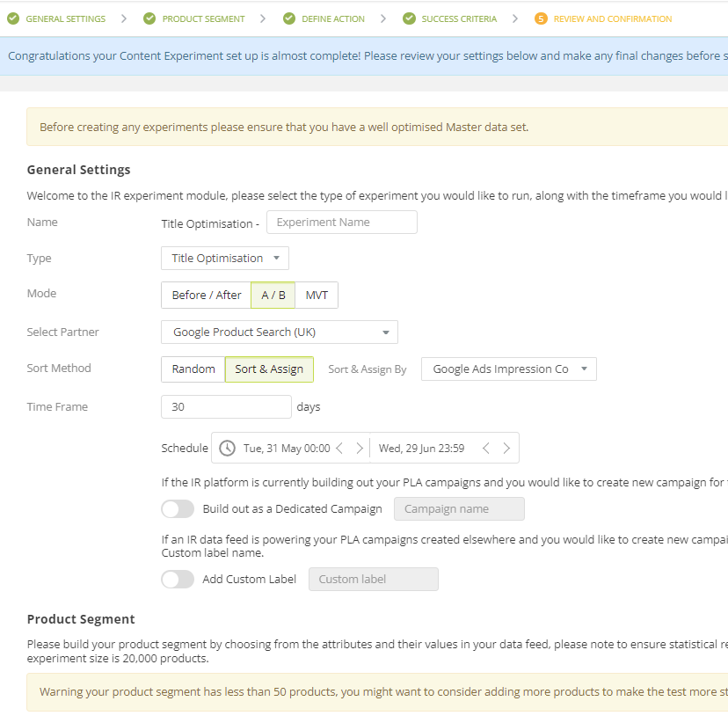Click General Settings green checkmark icon
Viewport: 728px width, 723px height.
[13, 18]
